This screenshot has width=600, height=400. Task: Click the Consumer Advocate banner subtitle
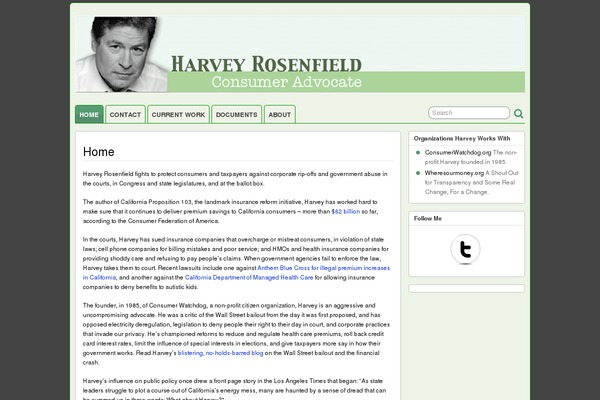pyautogui.click(x=286, y=82)
